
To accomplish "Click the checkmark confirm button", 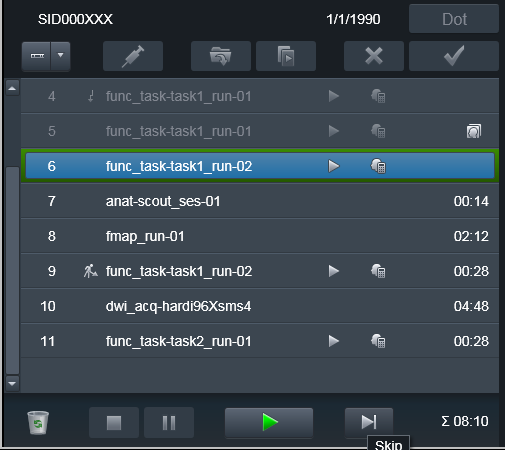I will [454, 56].
